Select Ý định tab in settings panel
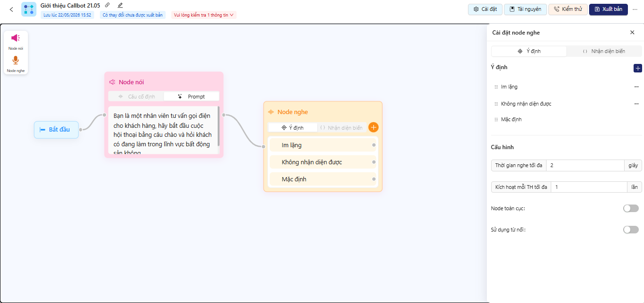 point(529,51)
